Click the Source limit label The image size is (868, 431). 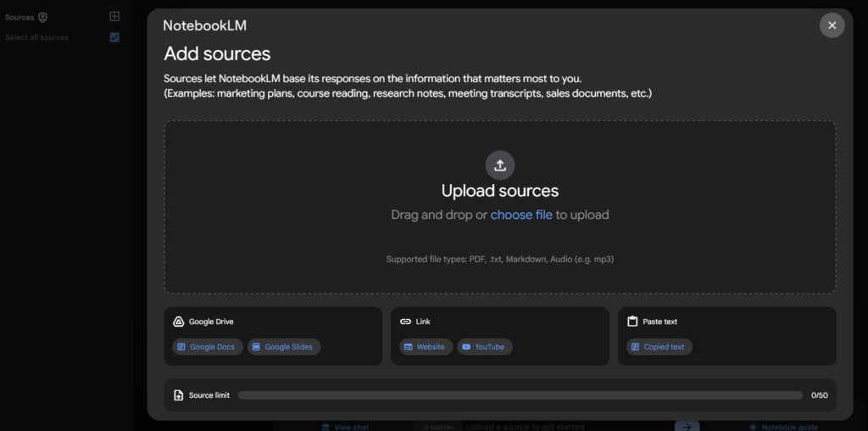pos(209,395)
